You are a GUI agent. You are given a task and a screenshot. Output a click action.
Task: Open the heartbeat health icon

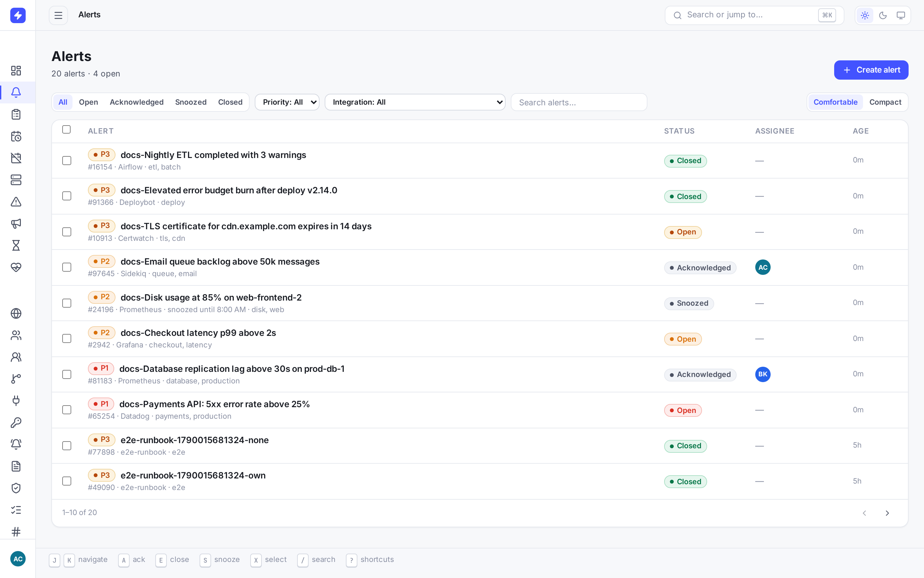pos(16,267)
